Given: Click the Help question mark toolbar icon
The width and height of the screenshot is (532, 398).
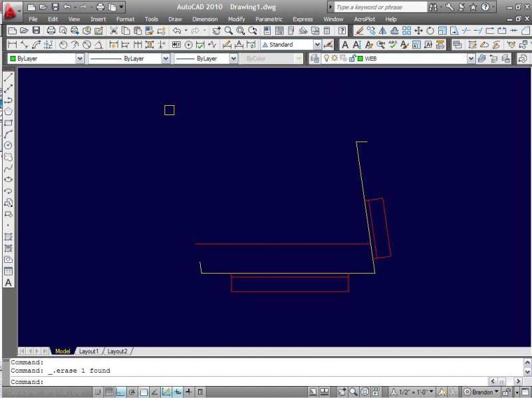Looking at the screenshot, I should click(x=342, y=31).
